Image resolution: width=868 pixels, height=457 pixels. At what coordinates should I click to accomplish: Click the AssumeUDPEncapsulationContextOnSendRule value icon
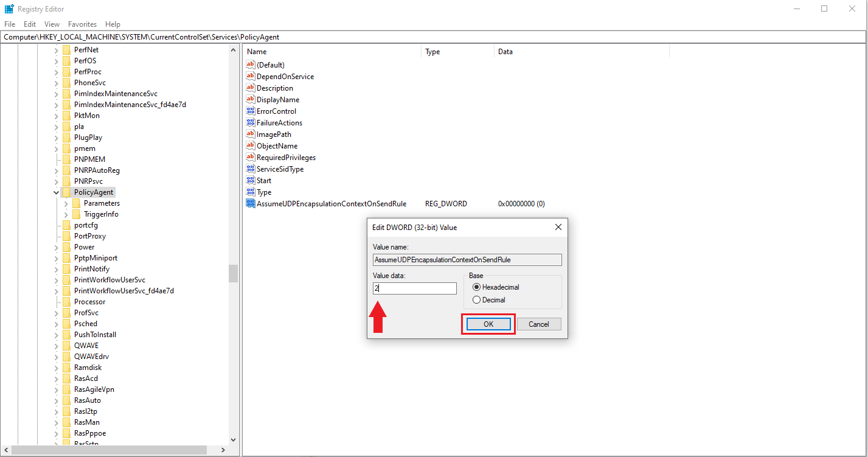pos(251,203)
